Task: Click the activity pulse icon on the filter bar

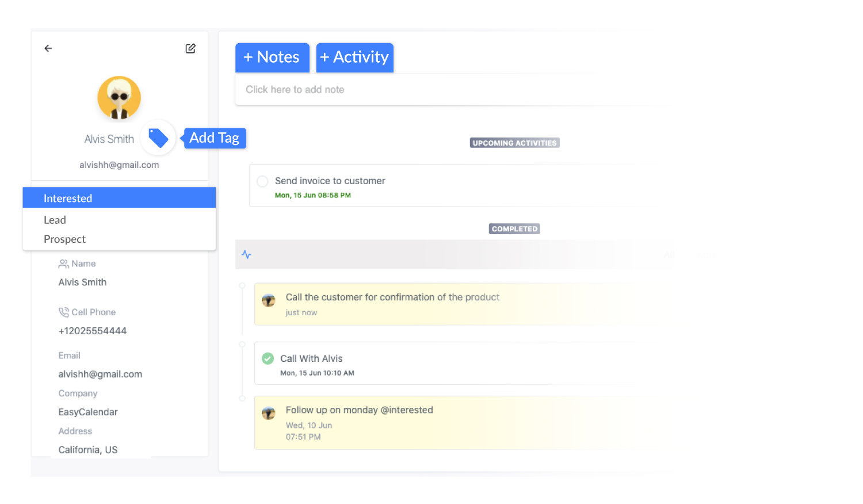Action: coord(246,254)
